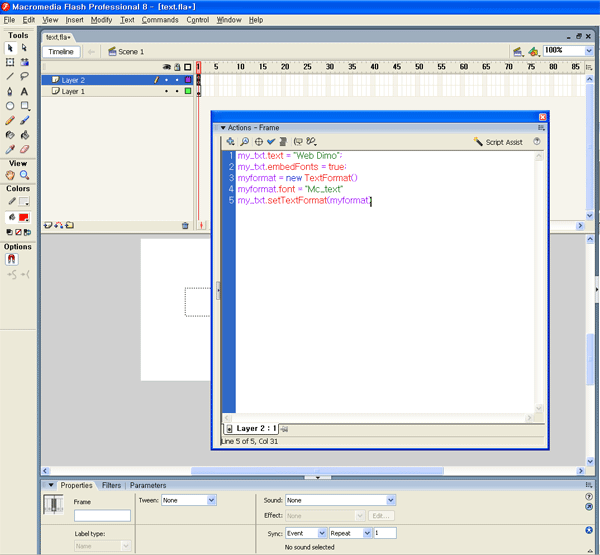Screen dimensions: 600x555
Task: Click Auto format icon in Actions
Action: pyautogui.click(x=283, y=142)
